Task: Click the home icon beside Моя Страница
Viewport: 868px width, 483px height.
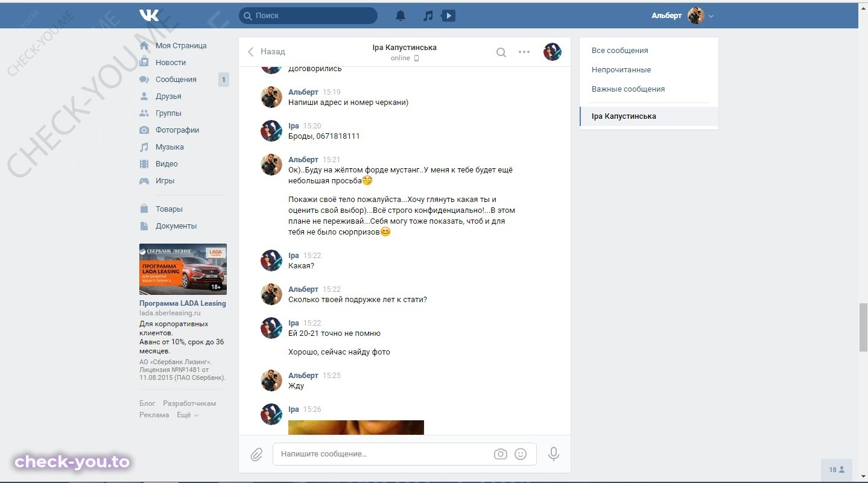Action: coord(144,46)
